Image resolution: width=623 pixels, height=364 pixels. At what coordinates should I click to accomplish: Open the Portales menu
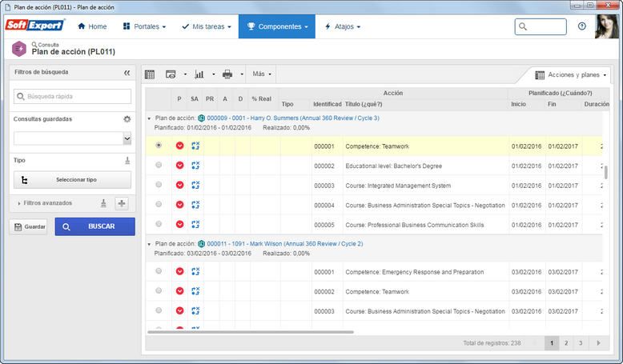coord(145,26)
